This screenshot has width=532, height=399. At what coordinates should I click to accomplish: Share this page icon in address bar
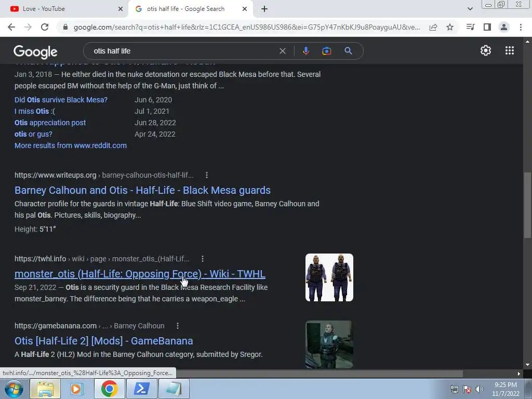tap(433, 27)
